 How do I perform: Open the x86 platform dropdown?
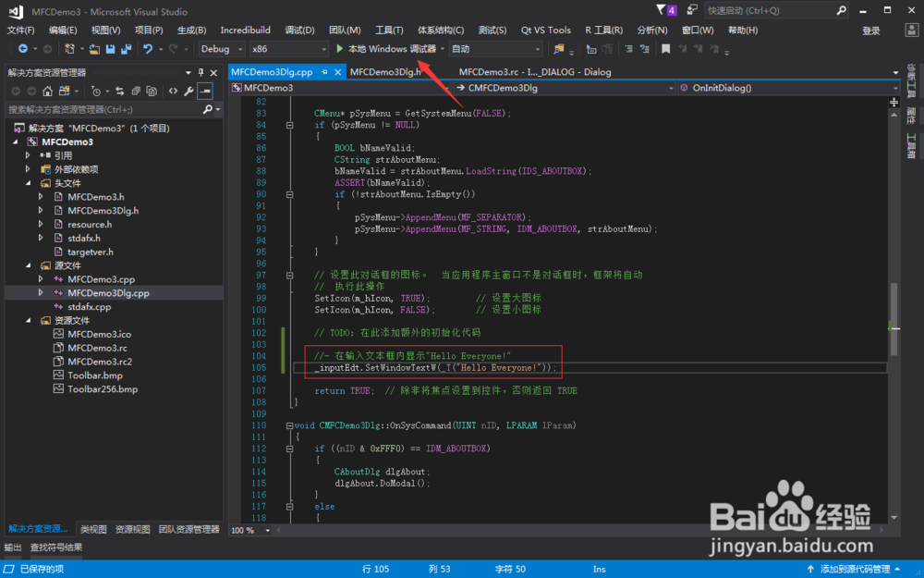(287, 49)
